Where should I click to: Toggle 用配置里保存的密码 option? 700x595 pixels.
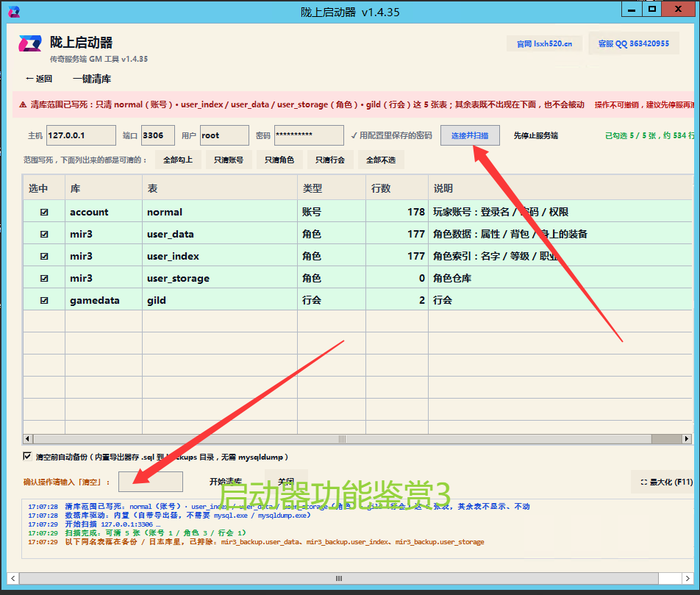pyautogui.click(x=391, y=135)
